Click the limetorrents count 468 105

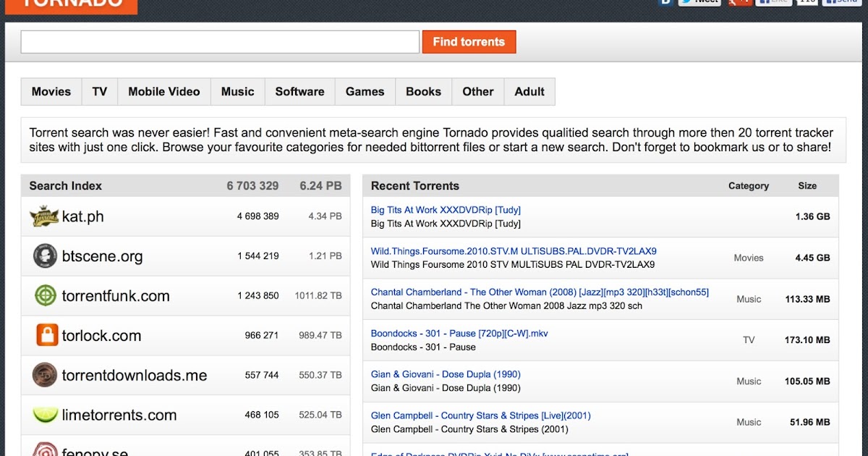pos(262,415)
